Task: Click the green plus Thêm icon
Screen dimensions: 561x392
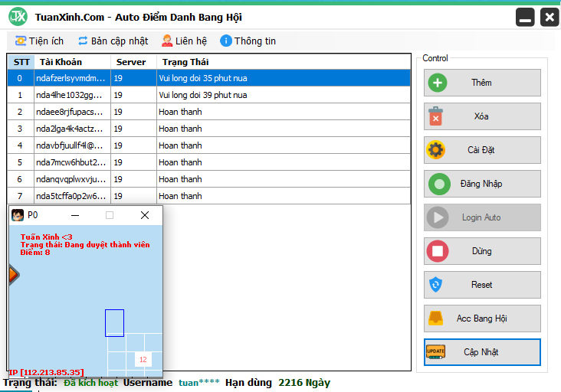Action: 436,83
